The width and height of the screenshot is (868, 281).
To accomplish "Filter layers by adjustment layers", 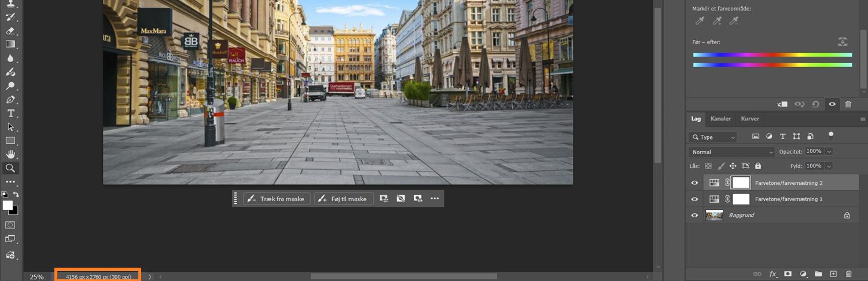I will pos(769,137).
